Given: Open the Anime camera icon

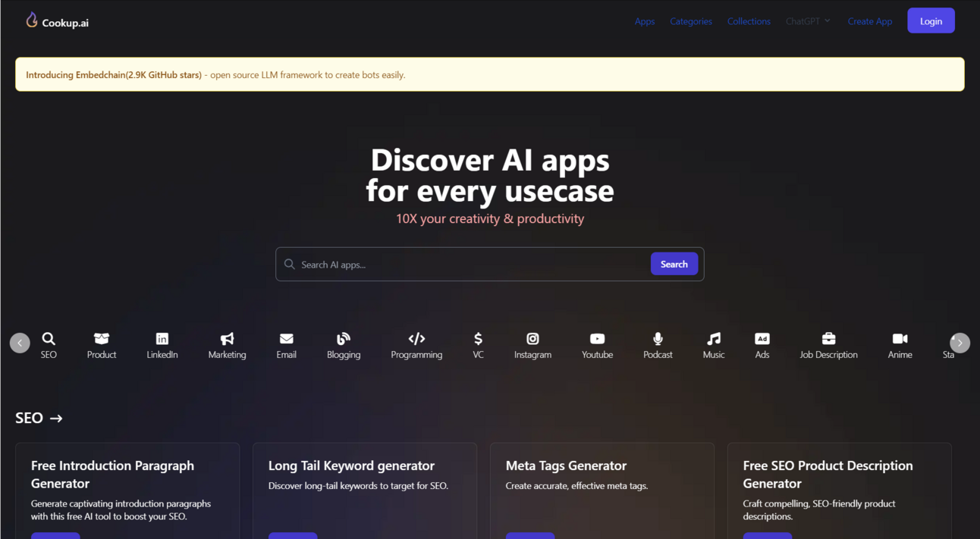Looking at the screenshot, I should [x=900, y=340].
